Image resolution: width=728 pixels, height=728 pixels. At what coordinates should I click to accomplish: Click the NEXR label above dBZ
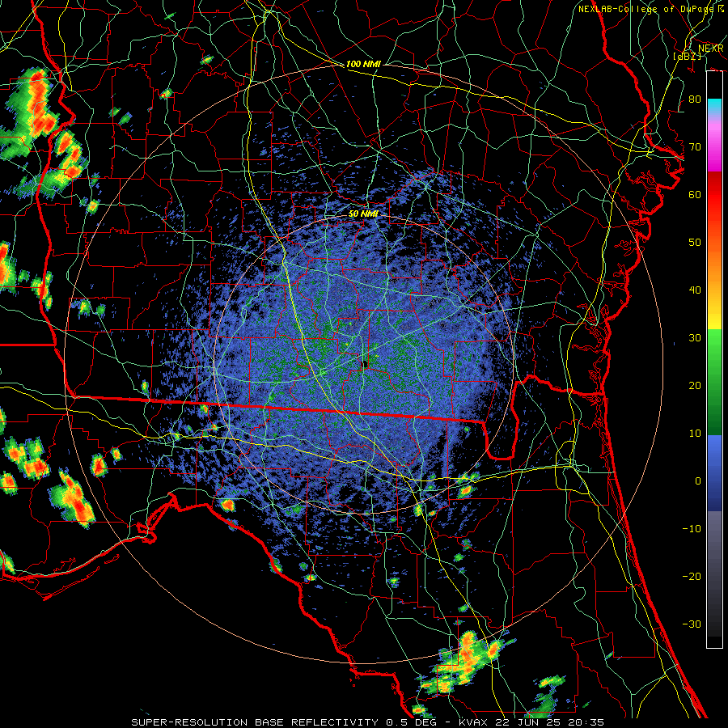(711, 49)
